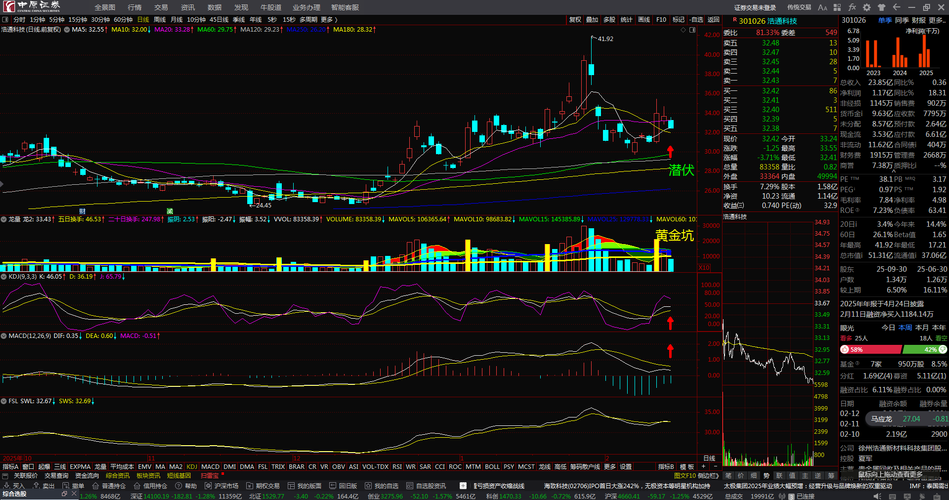This screenshot has height=500, width=949.
Task: Select the MACD indicator tab
Action: (x=210, y=467)
